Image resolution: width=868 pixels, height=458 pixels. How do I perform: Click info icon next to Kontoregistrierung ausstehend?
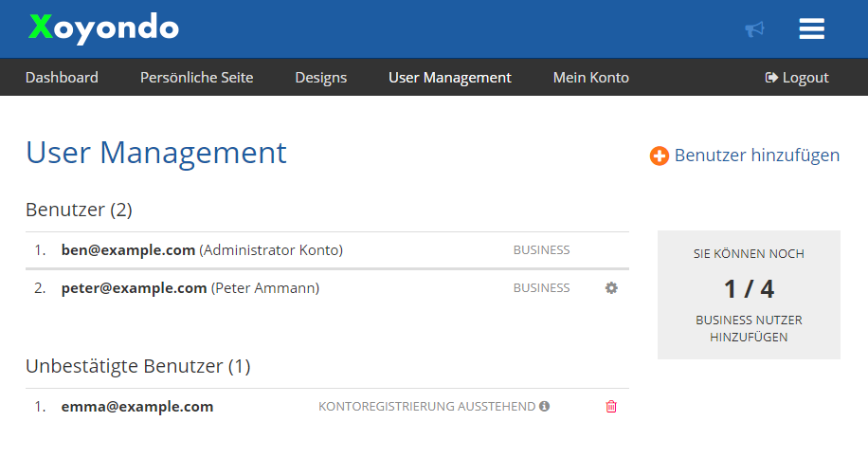coord(545,406)
